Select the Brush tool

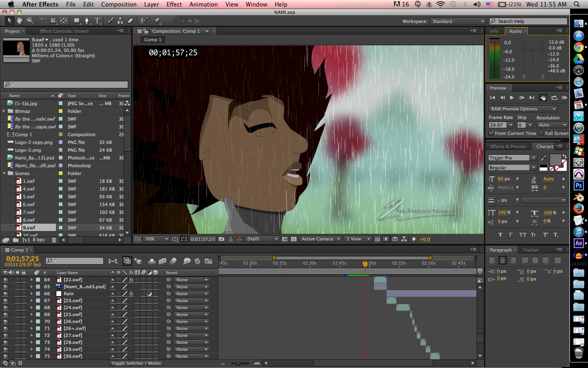click(111, 20)
